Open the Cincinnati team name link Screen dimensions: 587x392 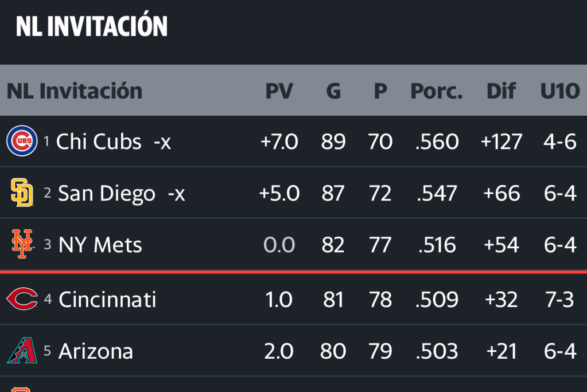click(107, 299)
